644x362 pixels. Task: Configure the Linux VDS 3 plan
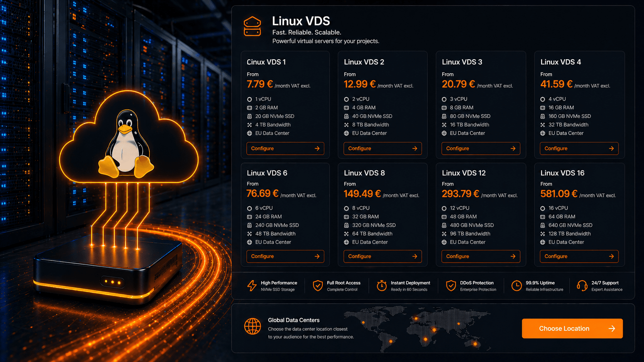click(481, 148)
